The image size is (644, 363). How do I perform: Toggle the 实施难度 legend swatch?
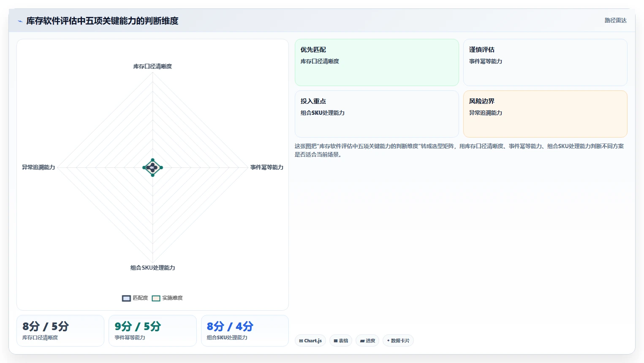pyautogui.click(x=156, y=298)
